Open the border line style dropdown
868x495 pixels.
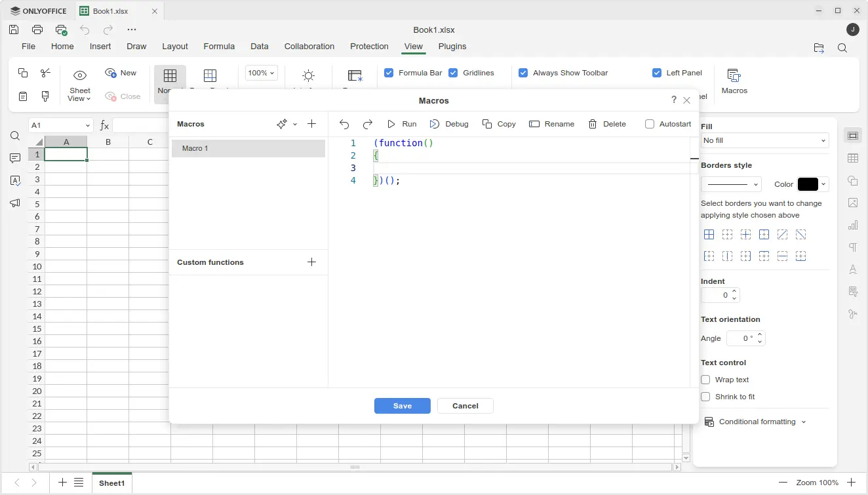(x=731, y=184)
